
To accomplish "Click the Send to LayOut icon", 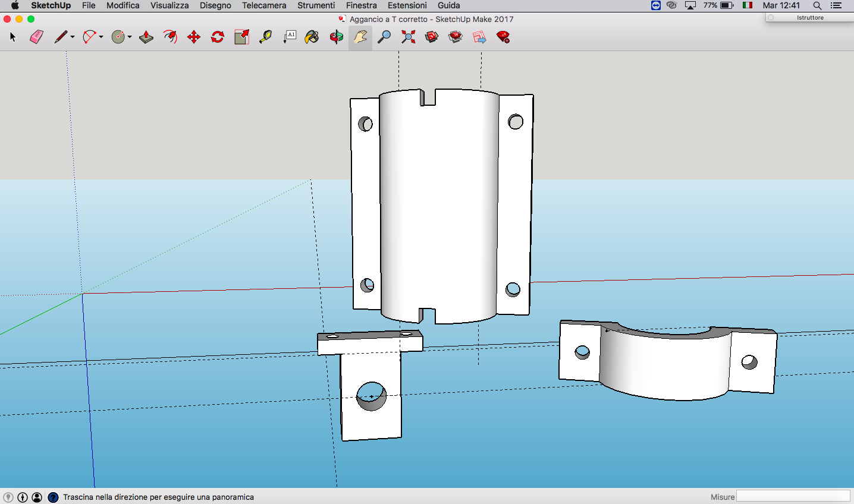I will [x=479, y=37].
